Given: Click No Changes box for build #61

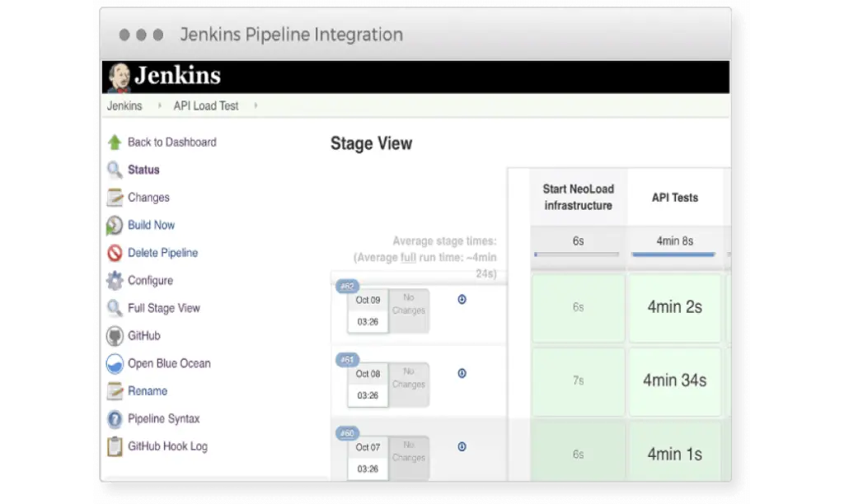Looking at the screenshot, I should (409, 384).
